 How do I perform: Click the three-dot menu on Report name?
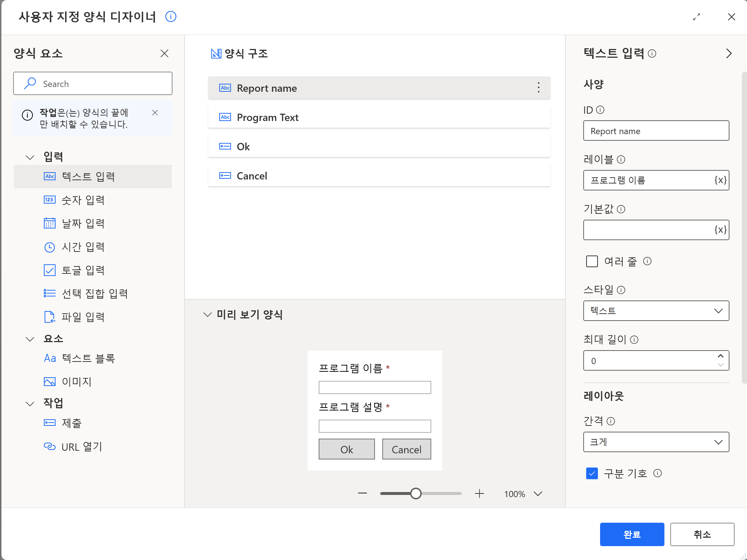[538, 88]
